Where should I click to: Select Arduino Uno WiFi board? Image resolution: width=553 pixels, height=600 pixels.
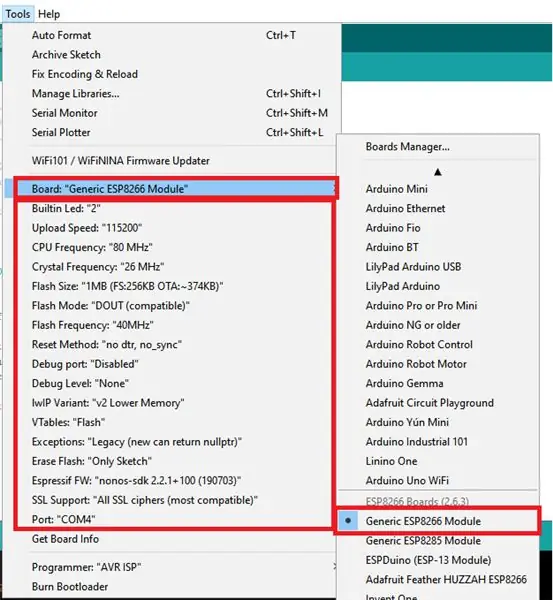438,481
